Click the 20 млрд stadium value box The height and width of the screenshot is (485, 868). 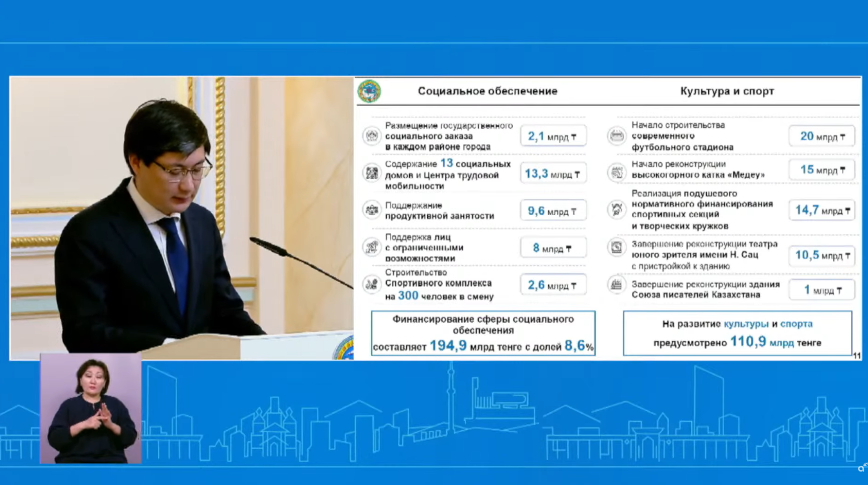pos(821,136)
